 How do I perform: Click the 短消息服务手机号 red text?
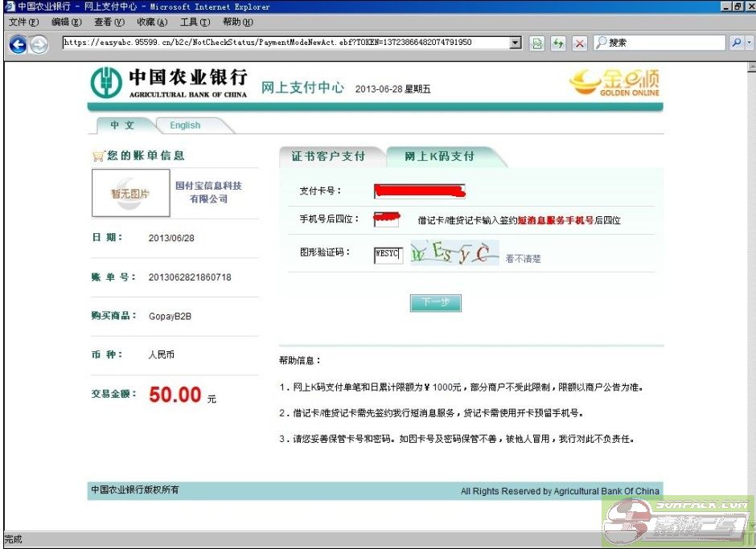(x=556, y=220)
